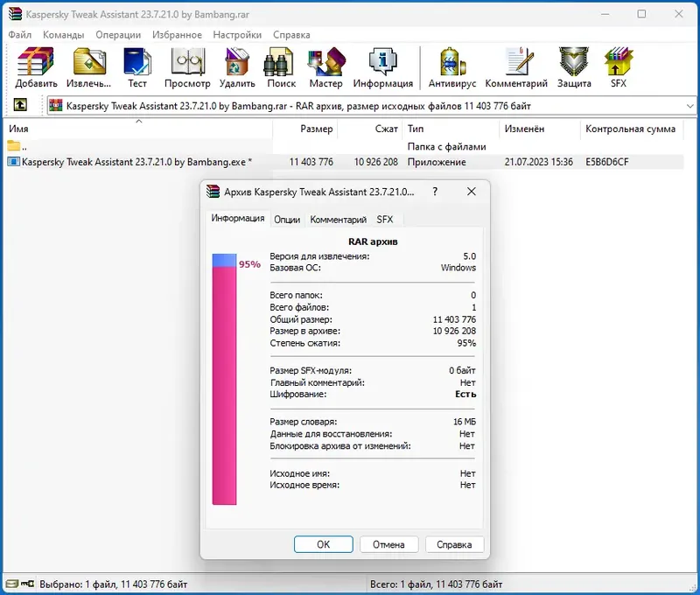Viewport: 700px width, 595px height.
Task: Click the Информация toolbar icon
Action: (x=383, y=67)
